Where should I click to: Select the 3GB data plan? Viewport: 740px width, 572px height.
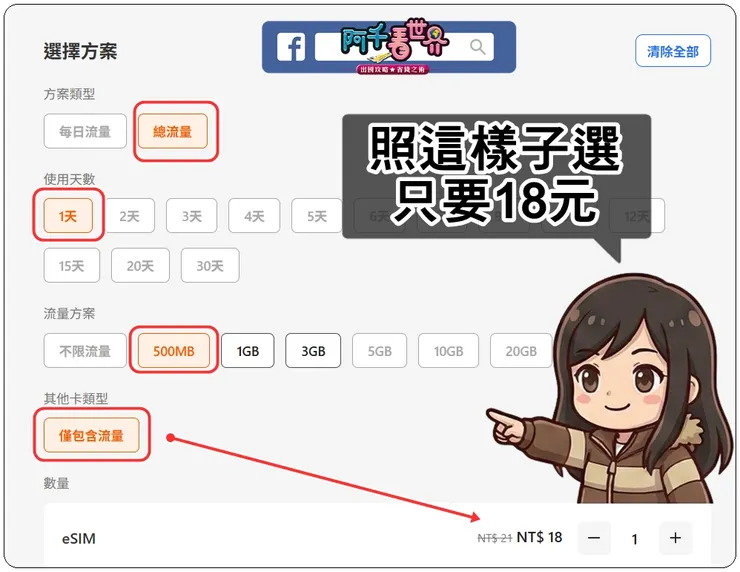[313, 351]
